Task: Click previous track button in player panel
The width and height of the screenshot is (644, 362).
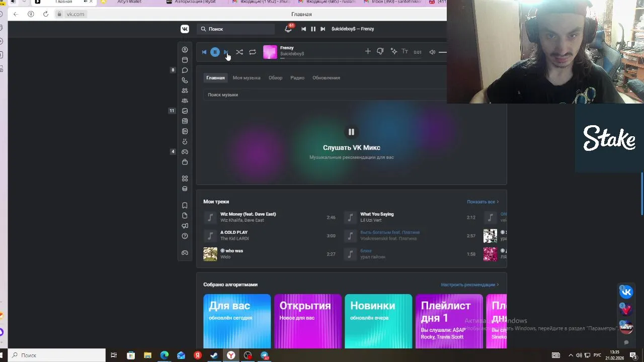Action: coord(204,52)
